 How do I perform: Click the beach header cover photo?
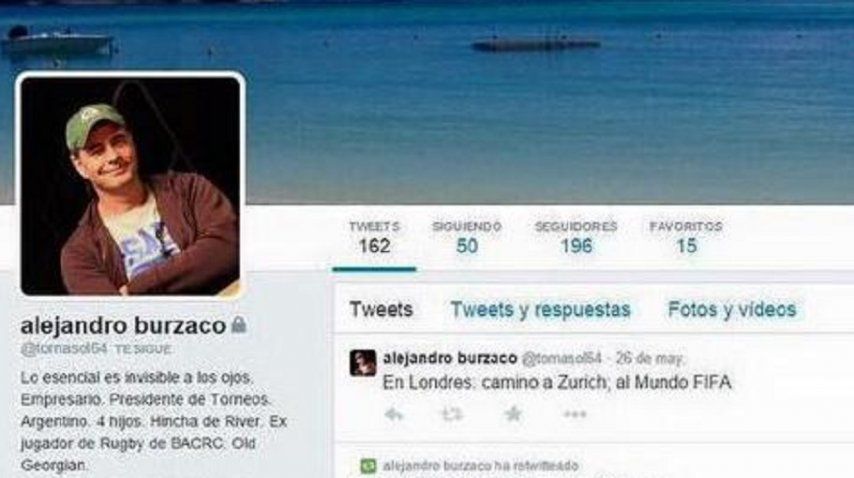coord(545,102)
